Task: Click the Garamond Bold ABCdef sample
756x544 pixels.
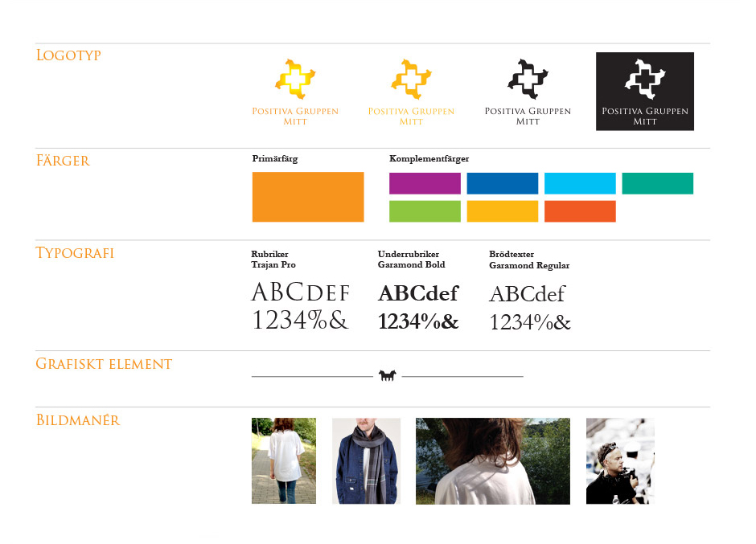Action: coord(418,293)
